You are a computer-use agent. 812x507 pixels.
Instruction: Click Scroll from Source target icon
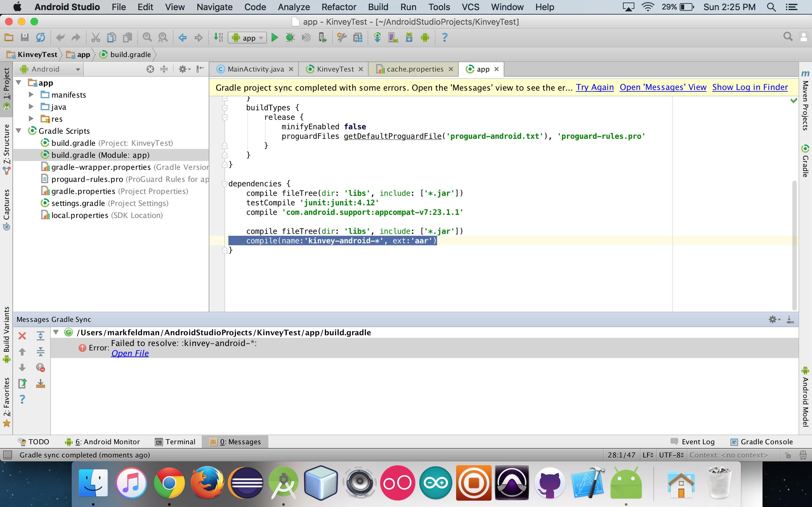[x=150, y=69]
